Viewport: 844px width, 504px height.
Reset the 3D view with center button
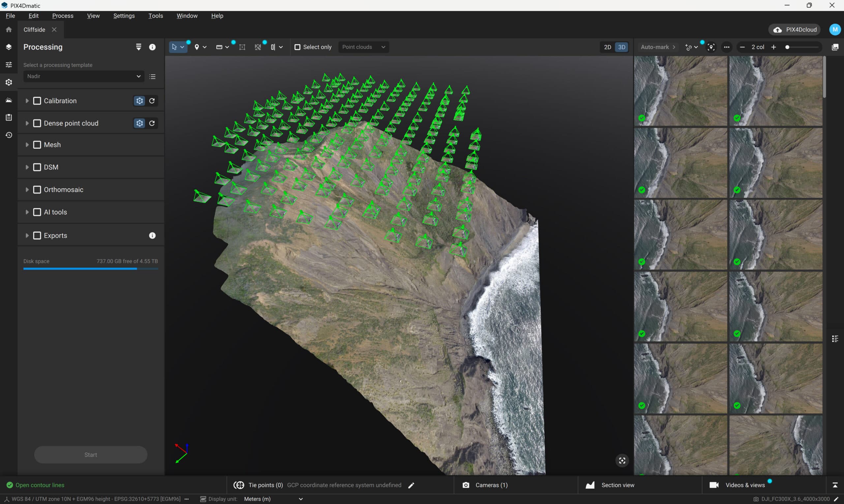click(x=622, y=461)
